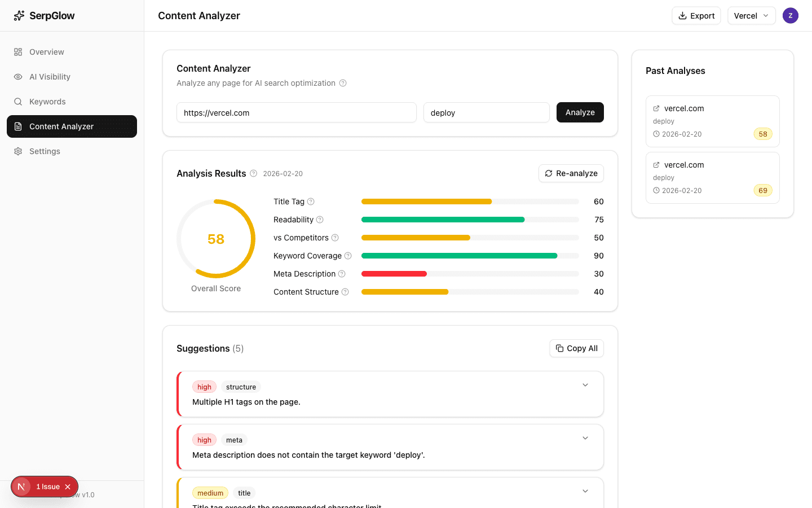Screen dimensions: 812x508
Task: Click the help icon next to Title Tag
Action: pos(311,202)
